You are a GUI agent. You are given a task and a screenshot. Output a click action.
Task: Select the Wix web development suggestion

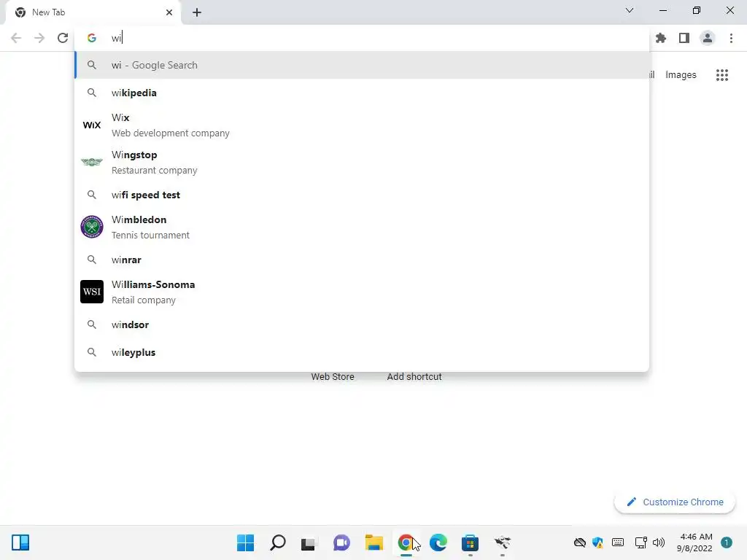362,125
